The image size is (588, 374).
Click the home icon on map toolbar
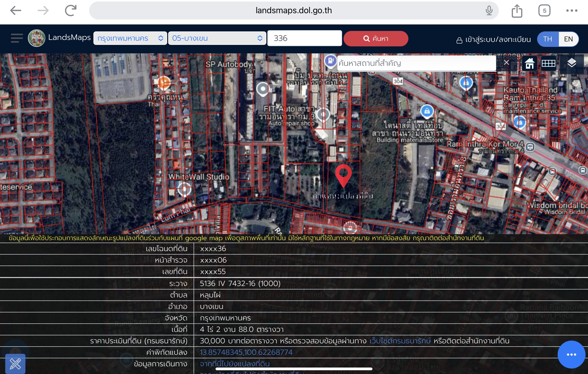point(529,63)
